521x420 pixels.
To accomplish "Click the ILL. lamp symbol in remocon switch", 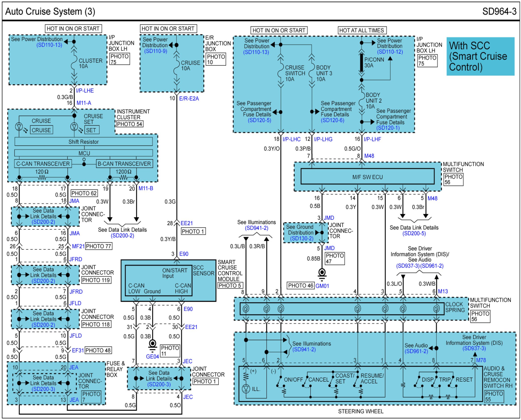I will (246, 389).
